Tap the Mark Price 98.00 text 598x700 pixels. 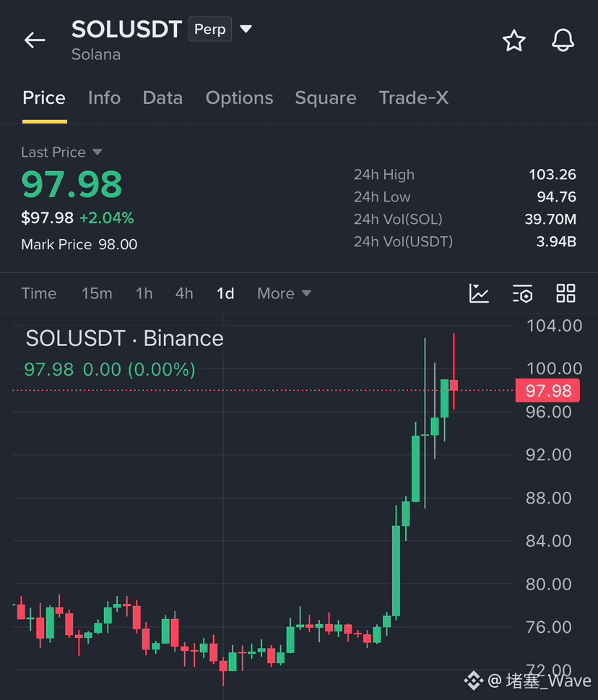(79, 244)
